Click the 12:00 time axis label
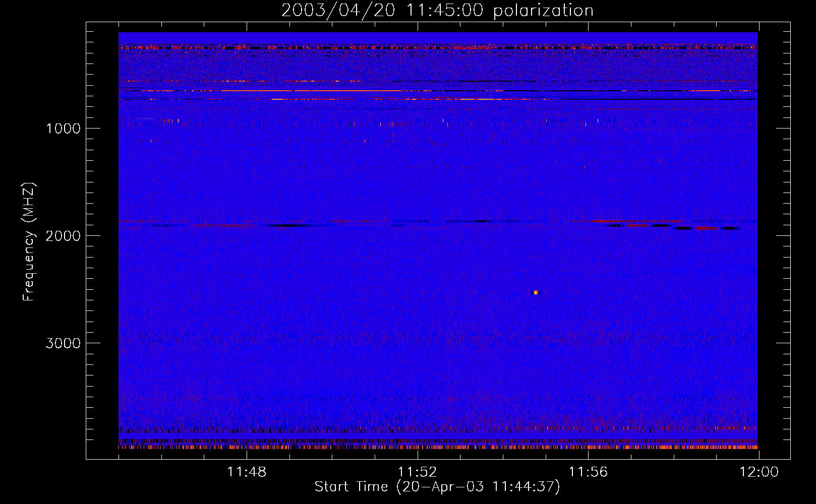The height and width of the screenshot is (504, 816). 759,472
